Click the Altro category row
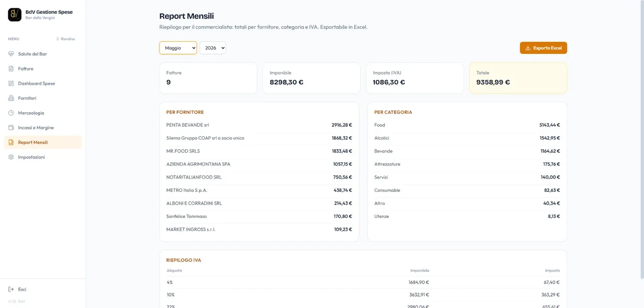This screenshot has width=644, height=308. 467,203
